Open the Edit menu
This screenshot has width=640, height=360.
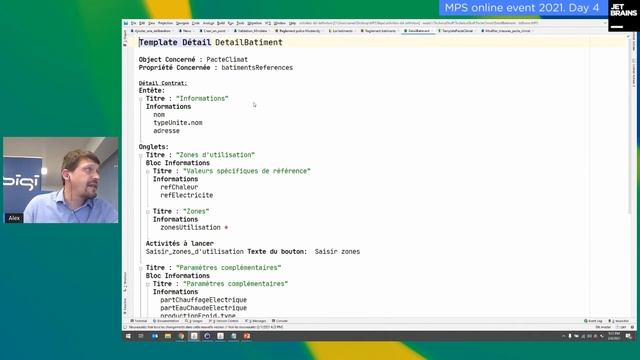(142, 23)
